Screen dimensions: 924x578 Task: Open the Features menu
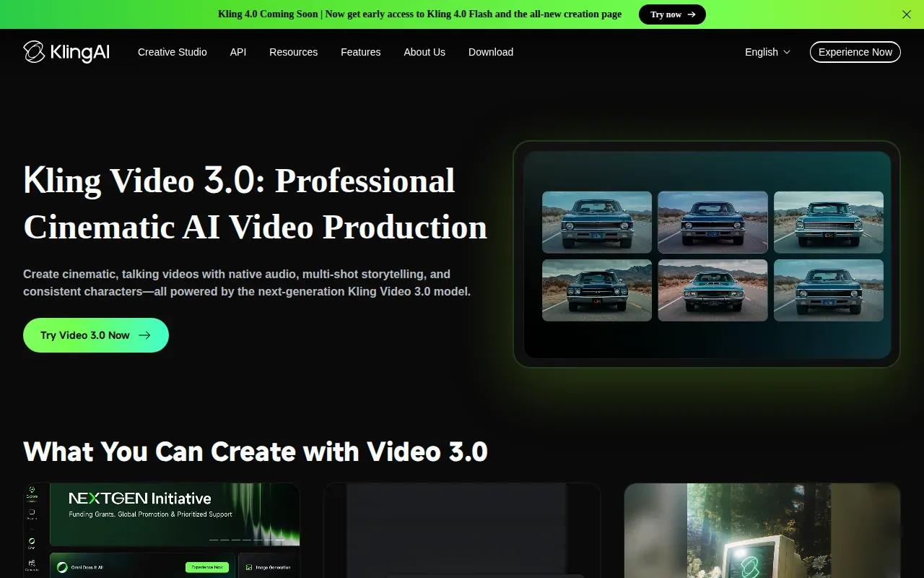[361, 52]
